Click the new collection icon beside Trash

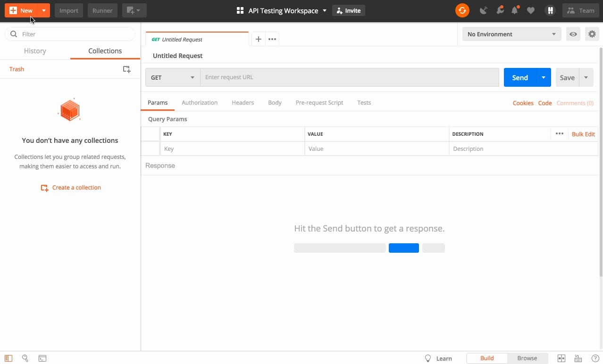click(x=126, y=69)
